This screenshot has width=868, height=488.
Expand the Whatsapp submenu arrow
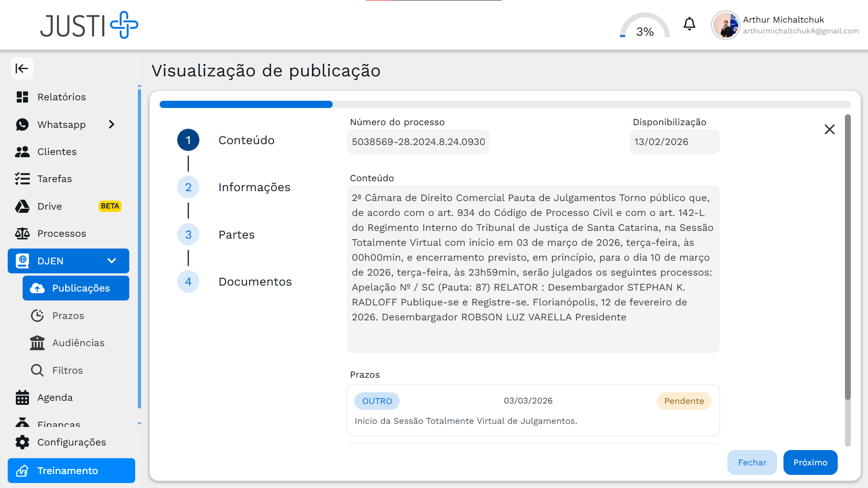[112, 124]
